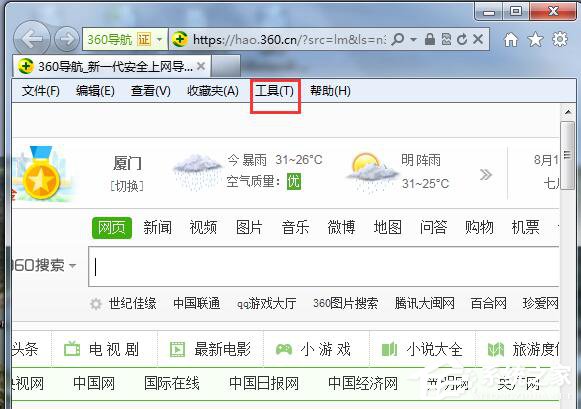Click the map icon next to 旅游度假

click(x=496, y=349)
